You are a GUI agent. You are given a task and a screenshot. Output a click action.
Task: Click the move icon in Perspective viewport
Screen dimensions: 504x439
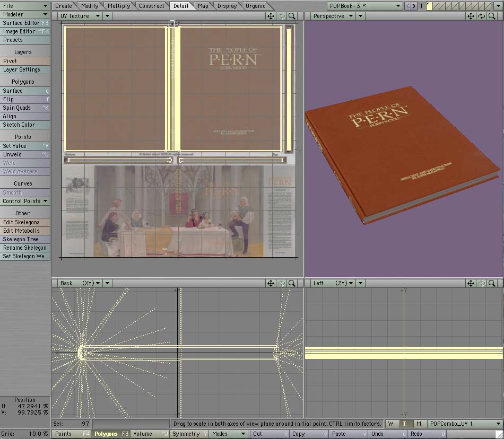tap(471, 16)
